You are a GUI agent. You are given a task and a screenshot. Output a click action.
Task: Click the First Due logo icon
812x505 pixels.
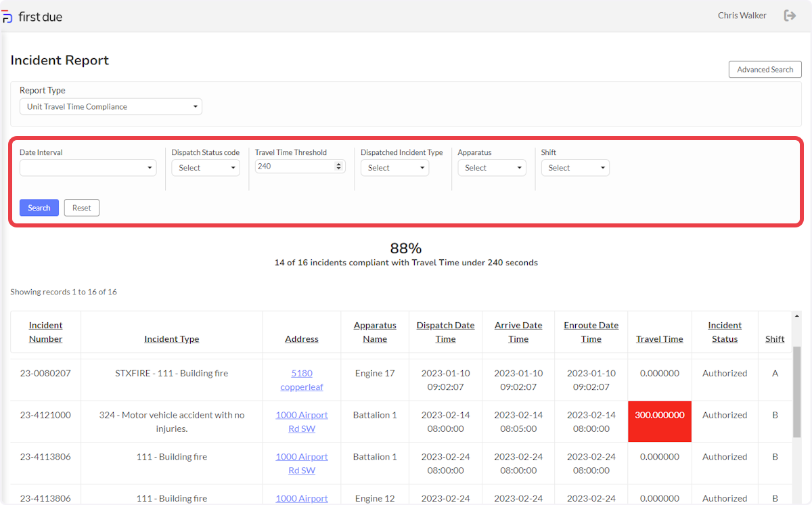coord(7,16)
